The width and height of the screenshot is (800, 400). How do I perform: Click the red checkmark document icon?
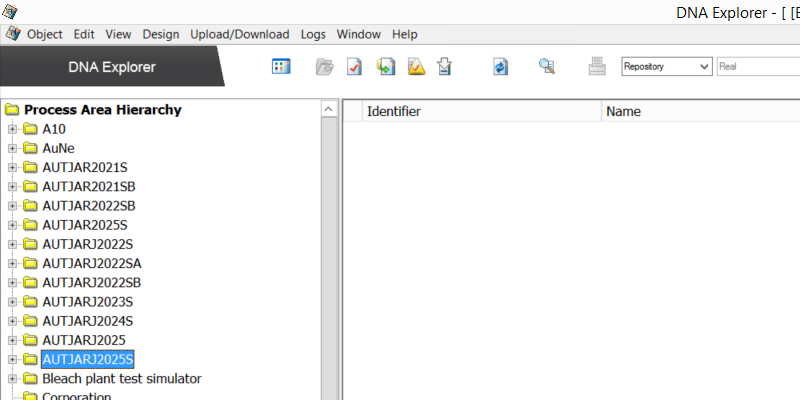[354, 67]
